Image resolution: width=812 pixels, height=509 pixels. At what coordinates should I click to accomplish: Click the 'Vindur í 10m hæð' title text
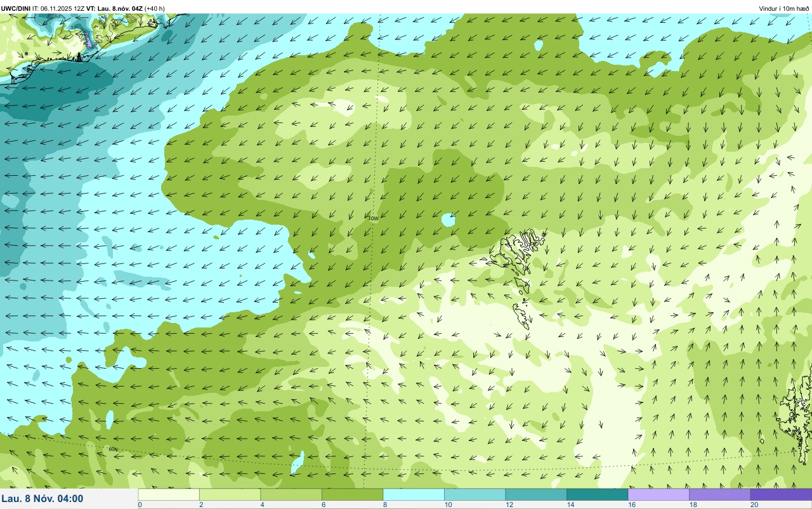(783, 8)
